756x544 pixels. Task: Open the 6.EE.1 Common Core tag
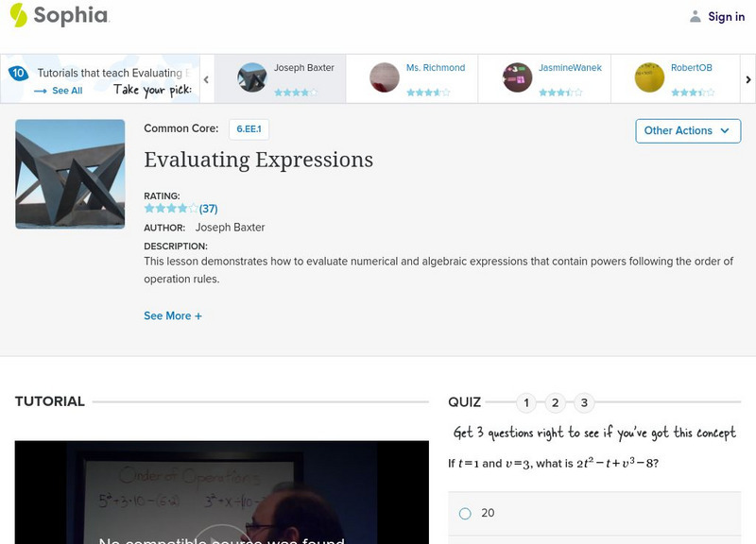[249, 129]
